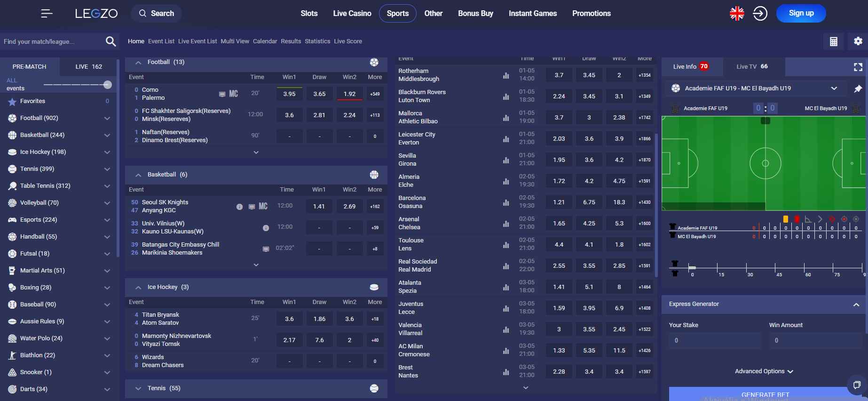Click stream icon for Batangas City Embassy Chill
The image size is (868, 401).
(266, 249)
